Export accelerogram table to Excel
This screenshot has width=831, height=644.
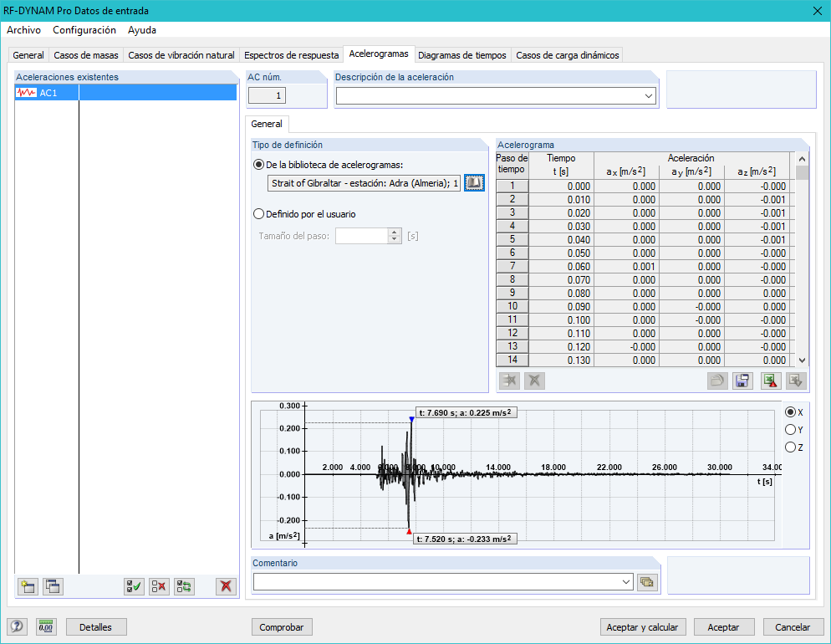tap(771, 381)
